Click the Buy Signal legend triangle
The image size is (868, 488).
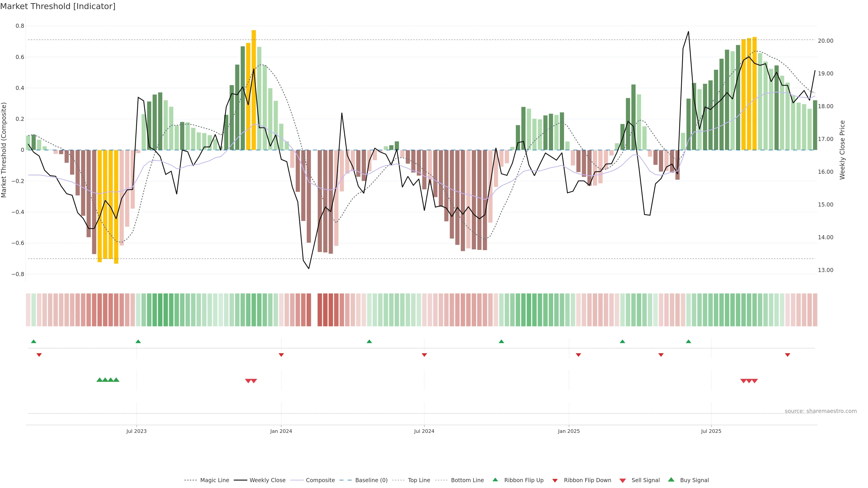pos(671,480)
